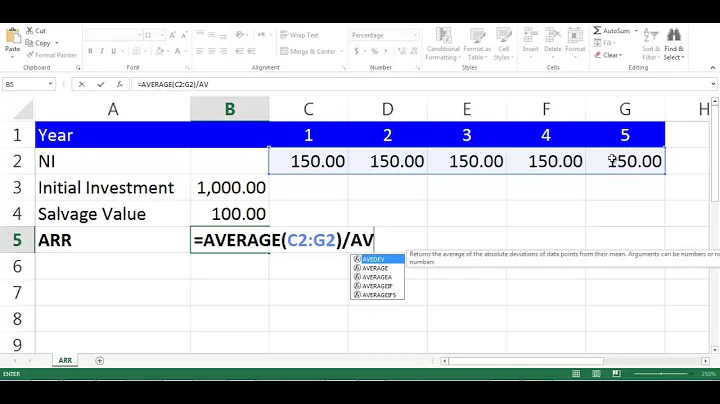Image resolution: width=720 pixels, height=404 pixels.
Task: Click the Paste clipboard icon
Action: click(x=12, y=36)
